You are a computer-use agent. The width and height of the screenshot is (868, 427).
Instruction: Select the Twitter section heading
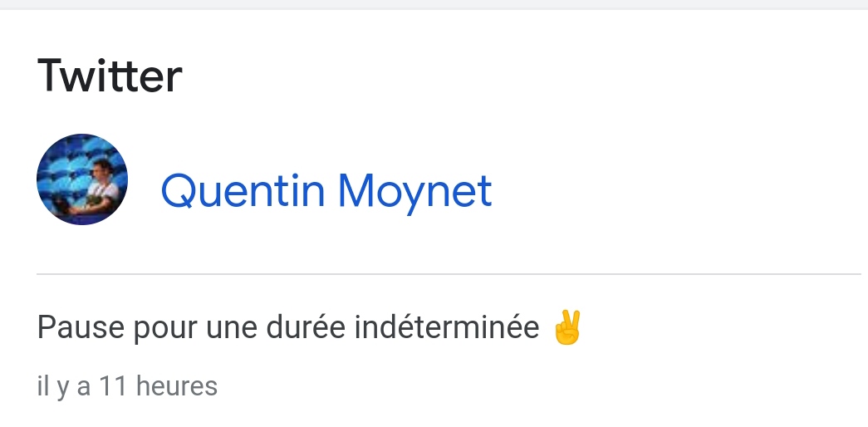110,76
